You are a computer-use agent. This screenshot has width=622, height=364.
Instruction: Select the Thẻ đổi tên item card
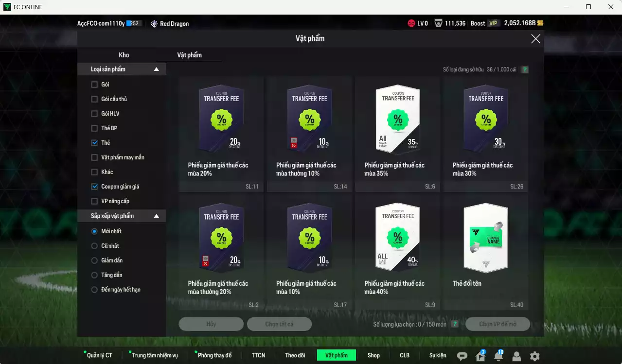485,252
